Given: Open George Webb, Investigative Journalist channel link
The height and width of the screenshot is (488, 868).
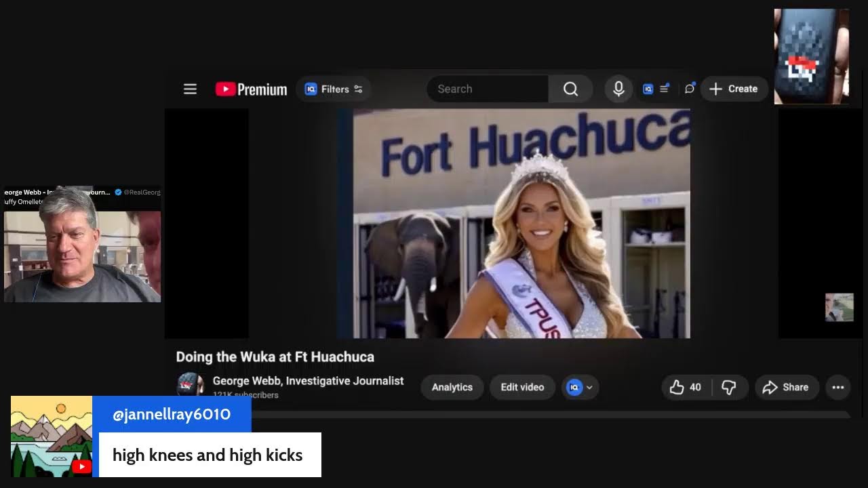Looking at the screenshot, I should click(308, 381).
